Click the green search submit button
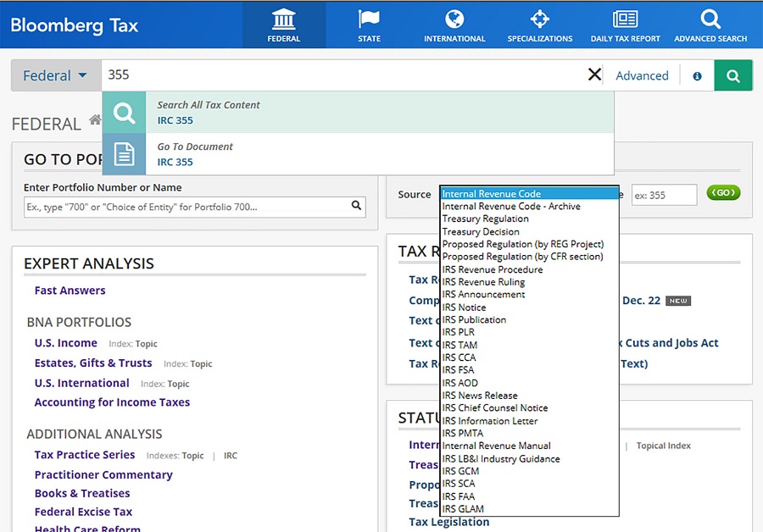The height and width of the screenshot is (532, 763). coord(732,75)
